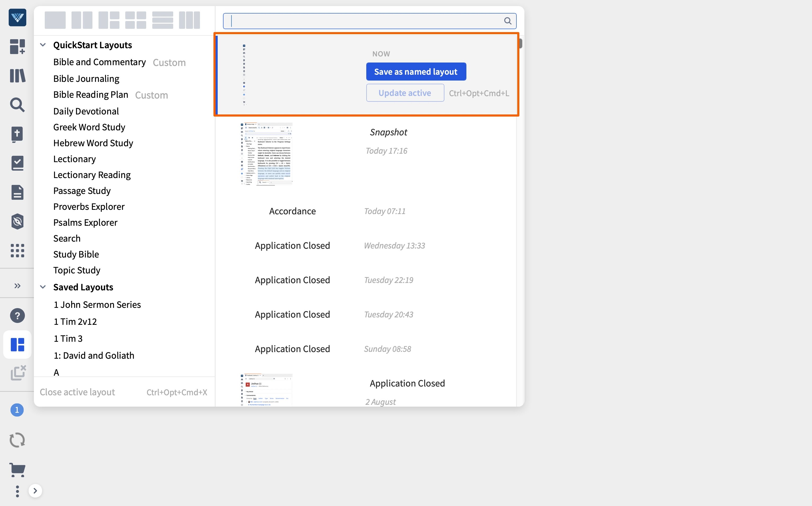
Task: Select the Help question mark icon
Action: [x=17, y=315]
